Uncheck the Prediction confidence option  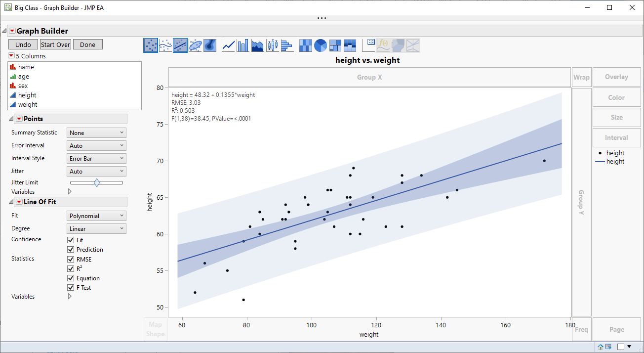click(70, 249)
